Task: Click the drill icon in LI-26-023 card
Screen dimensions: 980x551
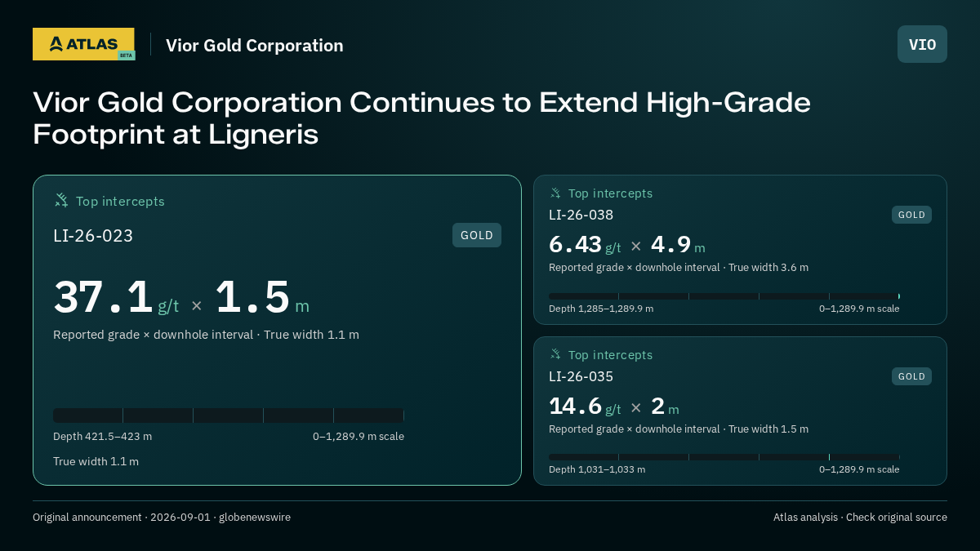Action: pyautogui.click(x=61, y=200)
